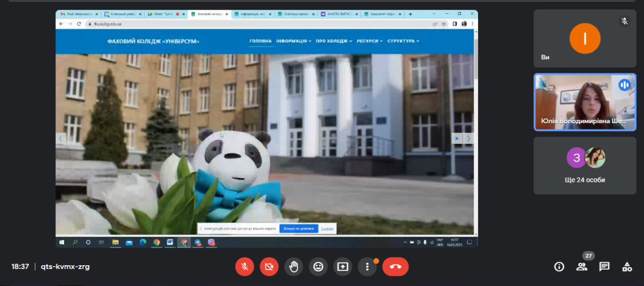Viewport: 644px width, 286px height.
Task: Expand the ІНФОРМАЦІЯ dropdown menu
Action: tap(293, 41)
